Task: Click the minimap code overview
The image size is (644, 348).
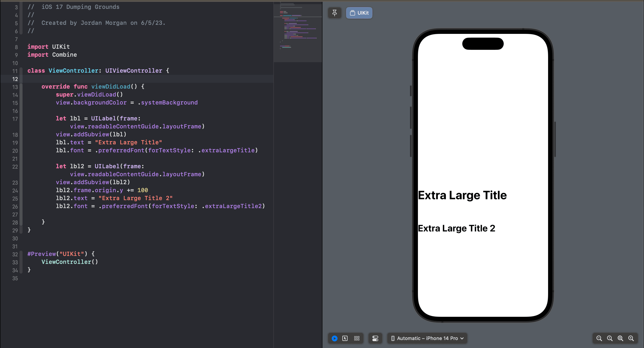Action: 297,27
